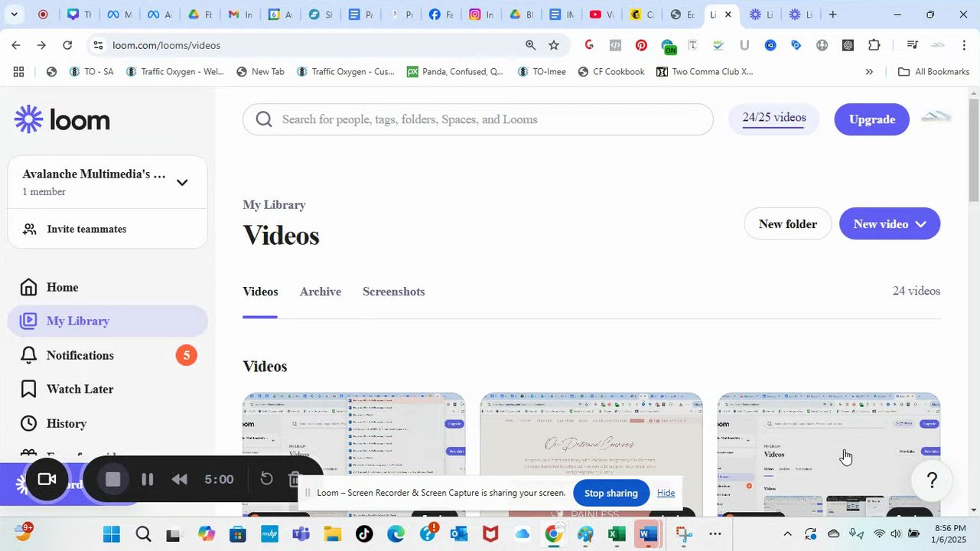The image size is (980, 551).
Task: Switch to the Screenshots tab
Action: (393, 292)
